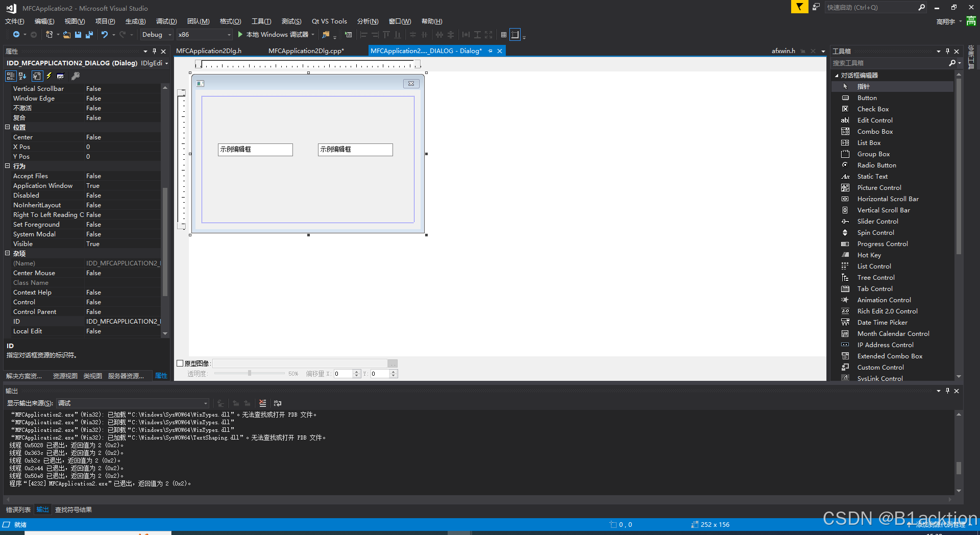The width and height of the screenshot is (980, 535).
Task: Open the x86 platform dropdown
Action: click(228, 34)
